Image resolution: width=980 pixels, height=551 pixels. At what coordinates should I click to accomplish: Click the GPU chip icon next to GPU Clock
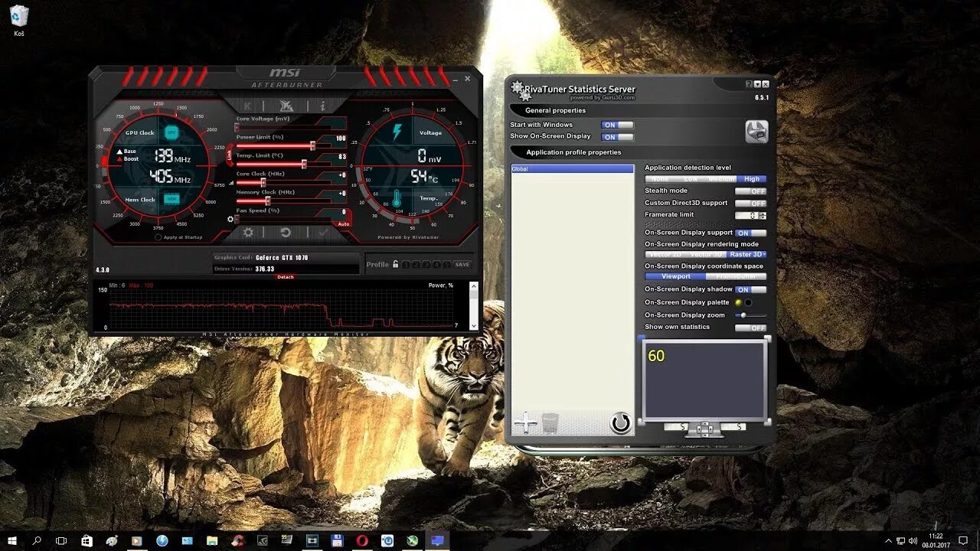point(171,132)
